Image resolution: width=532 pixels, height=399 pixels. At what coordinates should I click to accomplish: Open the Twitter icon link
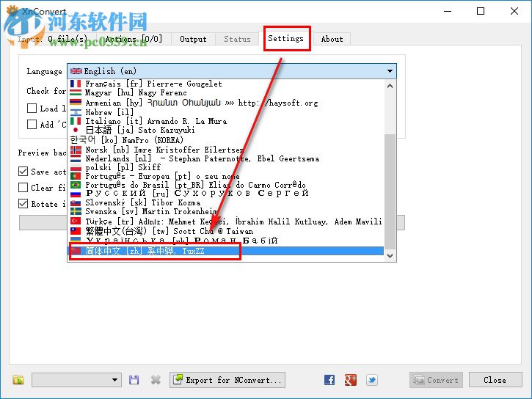coord(372,380)
